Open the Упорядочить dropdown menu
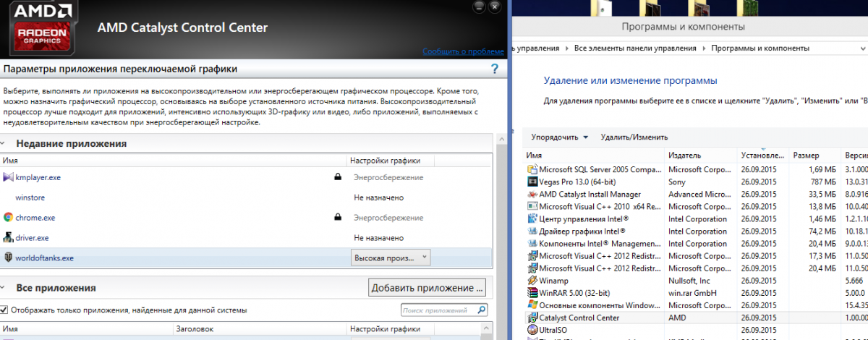Screen dimensions: 868x340 click(559, 137)
